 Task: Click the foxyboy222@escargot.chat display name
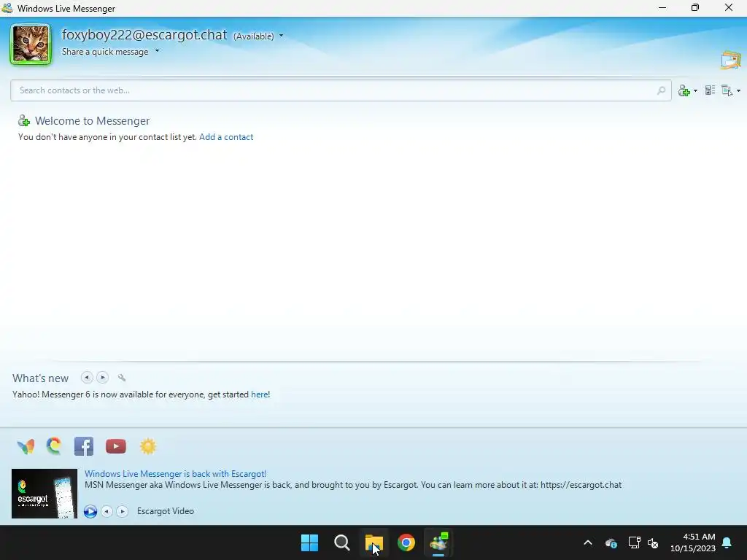point(144,35)
